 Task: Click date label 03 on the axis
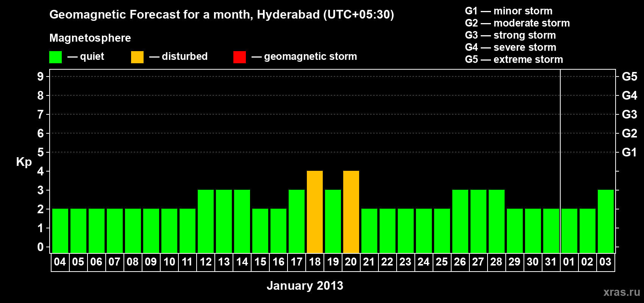(x=605, y=262)
